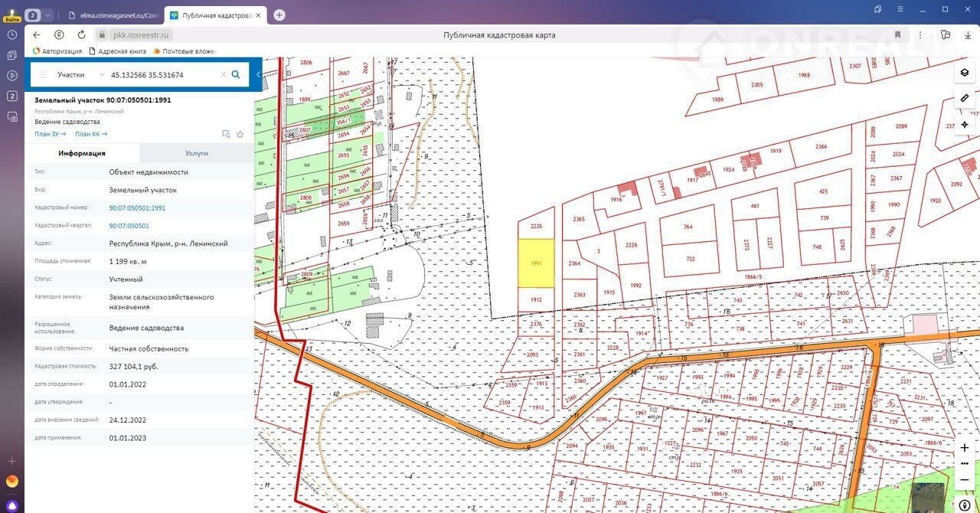Activate the locate-my-position crosshair button
The image size is (980, 513).
tap(965, 124)
